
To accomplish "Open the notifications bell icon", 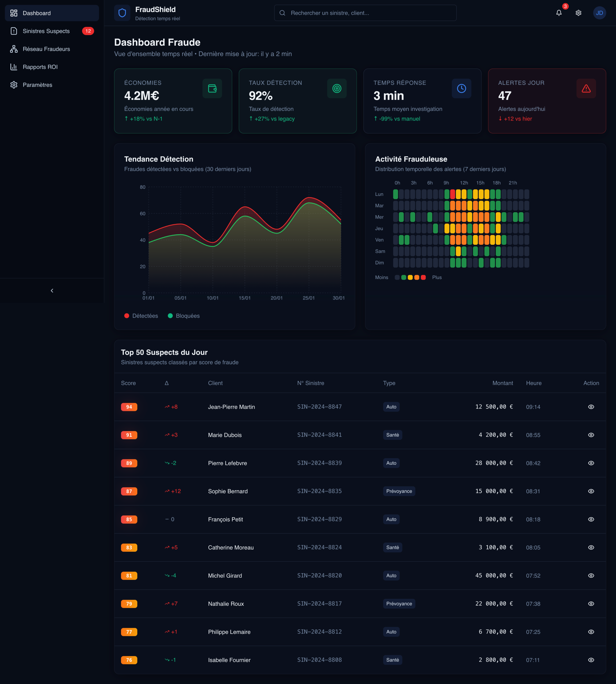I will [x=559, y=13].
